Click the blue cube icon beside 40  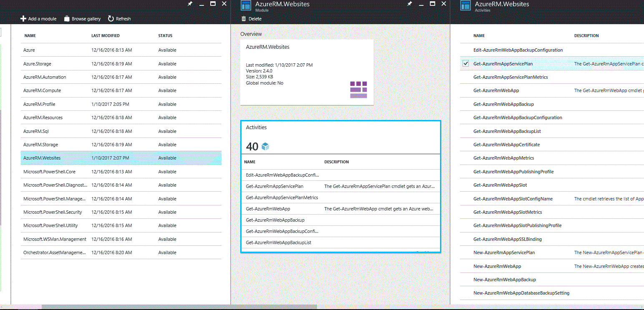coord(265,146)
